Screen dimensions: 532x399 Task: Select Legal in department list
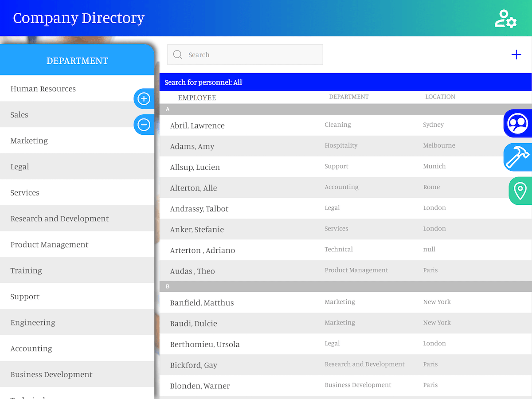(x=77, y=167)
